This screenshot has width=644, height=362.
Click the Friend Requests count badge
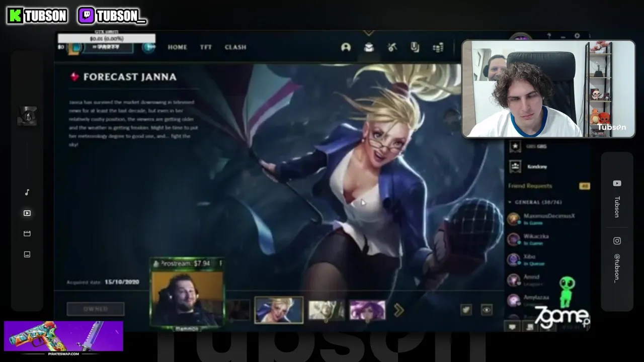coord(584,186)
